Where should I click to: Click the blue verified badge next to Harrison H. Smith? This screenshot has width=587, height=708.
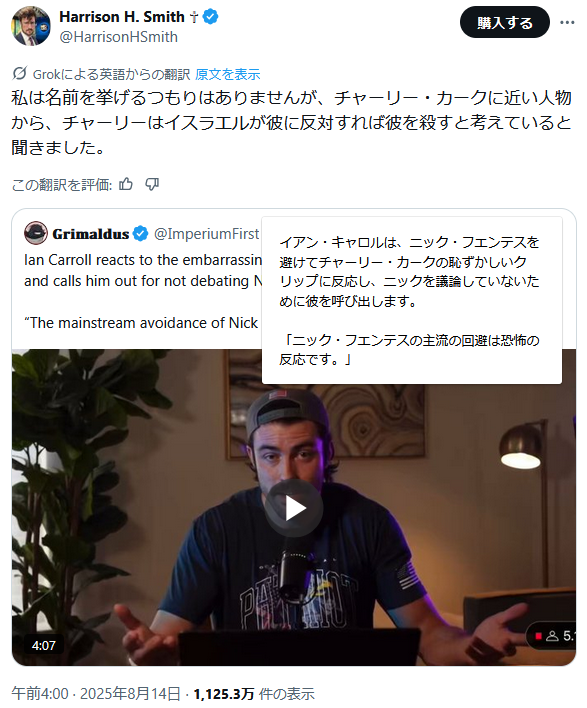click(x=210, y=17)
